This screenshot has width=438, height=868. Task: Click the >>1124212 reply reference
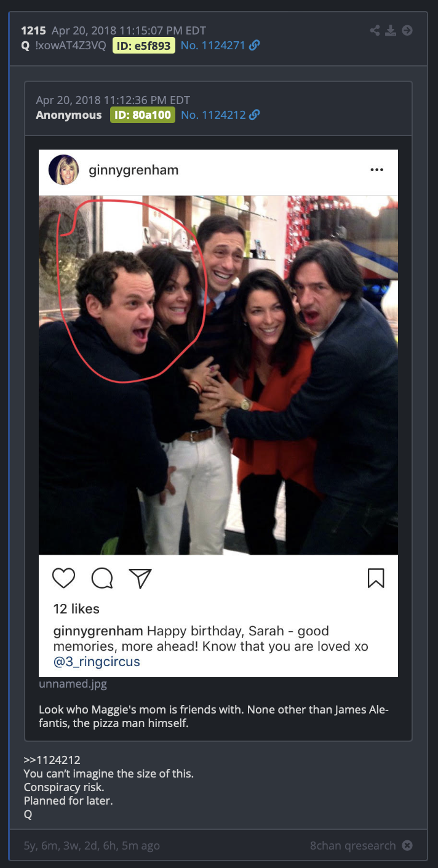tap(52, 760)
